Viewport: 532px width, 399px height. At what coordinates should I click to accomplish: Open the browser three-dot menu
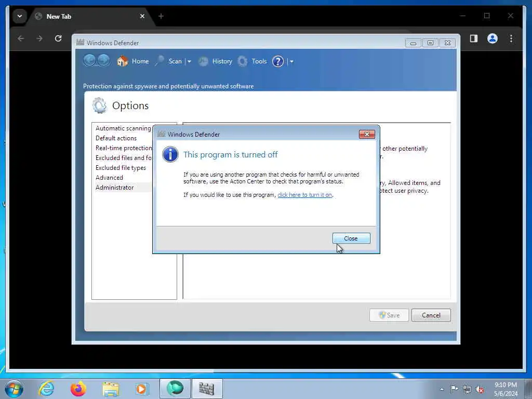coord(511,38)
